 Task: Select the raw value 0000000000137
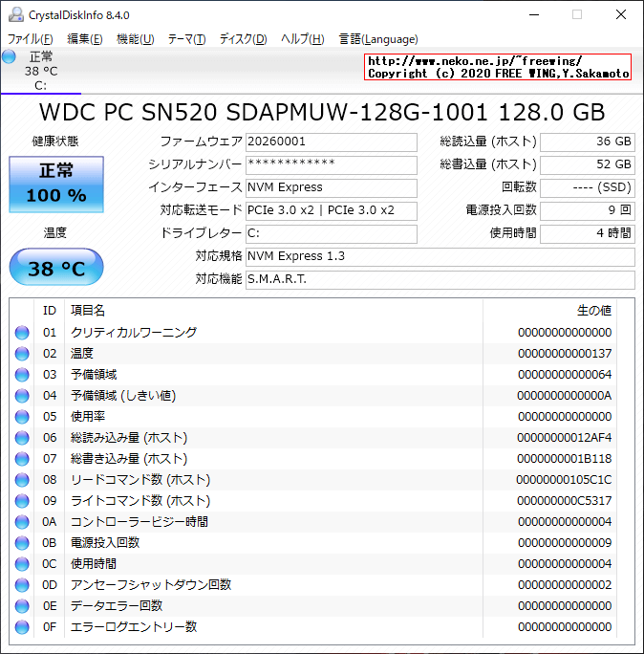pyautogui.click(x=565, y=354)
